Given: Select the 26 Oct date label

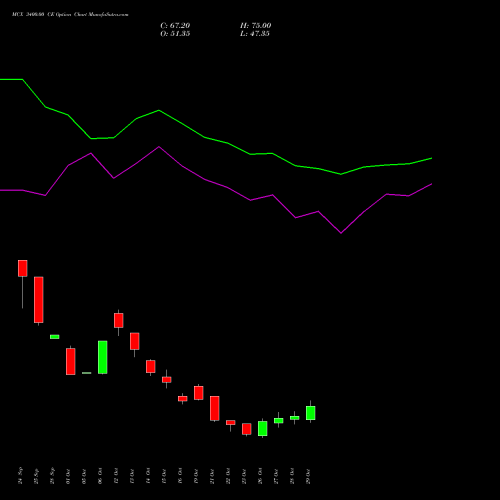Looking at the screenshot, I should [x=261, y=476].
